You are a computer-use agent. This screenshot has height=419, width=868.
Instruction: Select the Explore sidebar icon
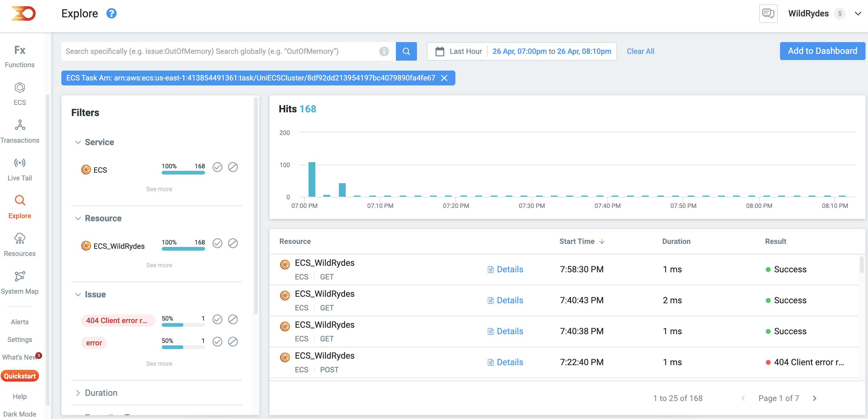(x=20, y=200)
